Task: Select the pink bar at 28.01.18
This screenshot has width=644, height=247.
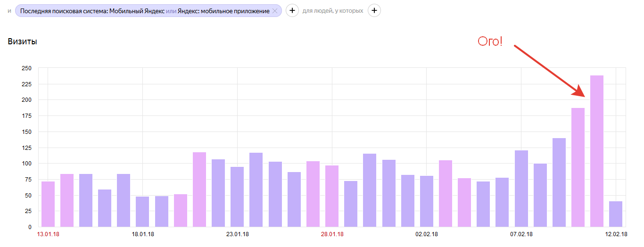Action: tap(332, 196)
